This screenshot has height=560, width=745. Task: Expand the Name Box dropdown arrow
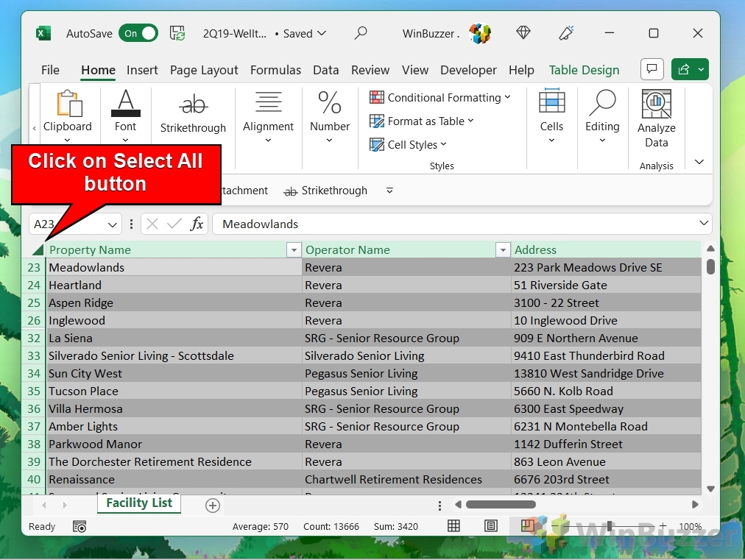[x=113, y=224]
